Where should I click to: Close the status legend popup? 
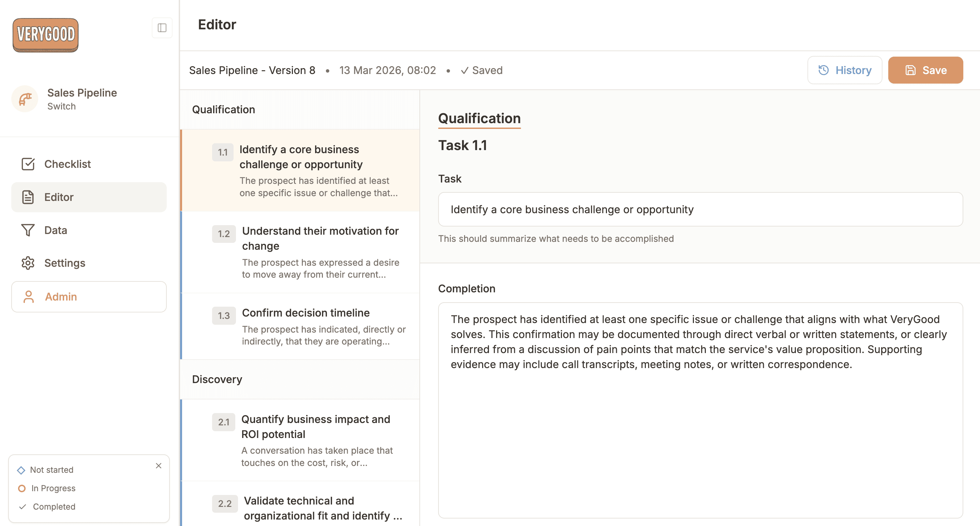159,466
